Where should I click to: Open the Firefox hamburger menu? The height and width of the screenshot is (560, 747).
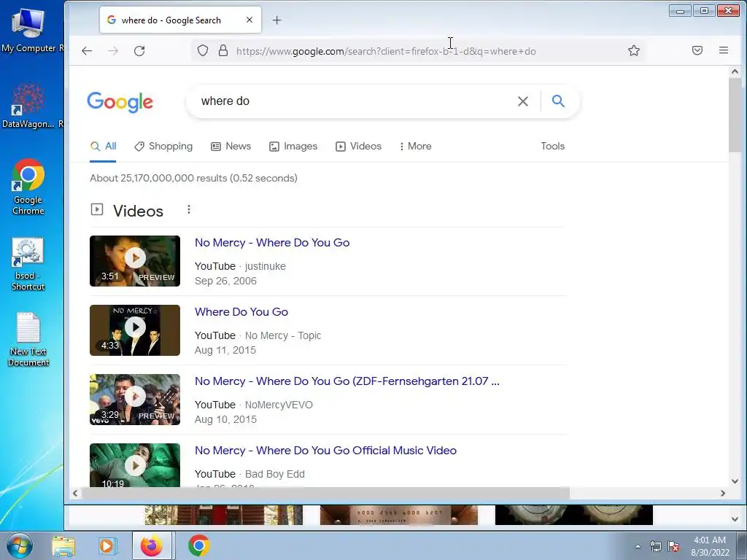click(x=724, y=50)
